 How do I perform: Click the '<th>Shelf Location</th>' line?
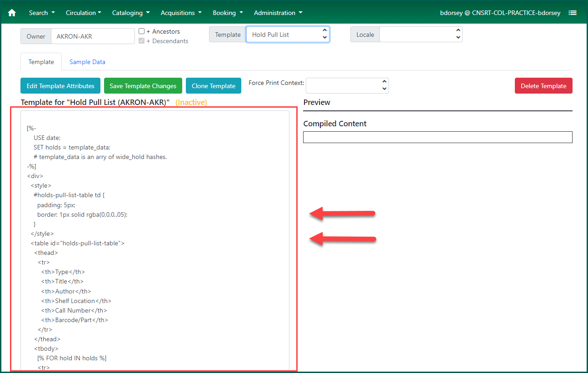pyautogui.click(x=76, y=301)
